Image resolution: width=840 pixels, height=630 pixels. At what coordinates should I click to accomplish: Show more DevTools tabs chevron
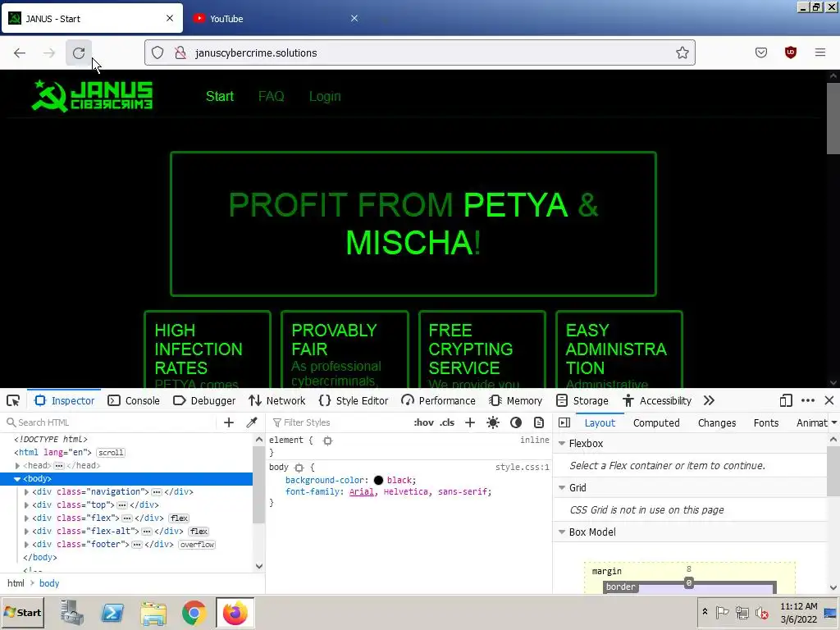click(x=710, y=400)
